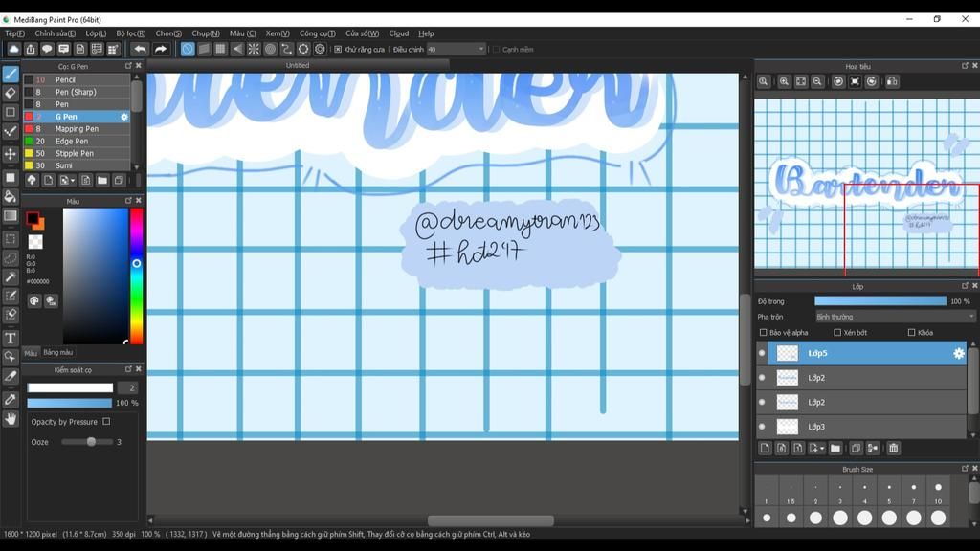
Task: Click the brush size input field
Action: (128, 388)
